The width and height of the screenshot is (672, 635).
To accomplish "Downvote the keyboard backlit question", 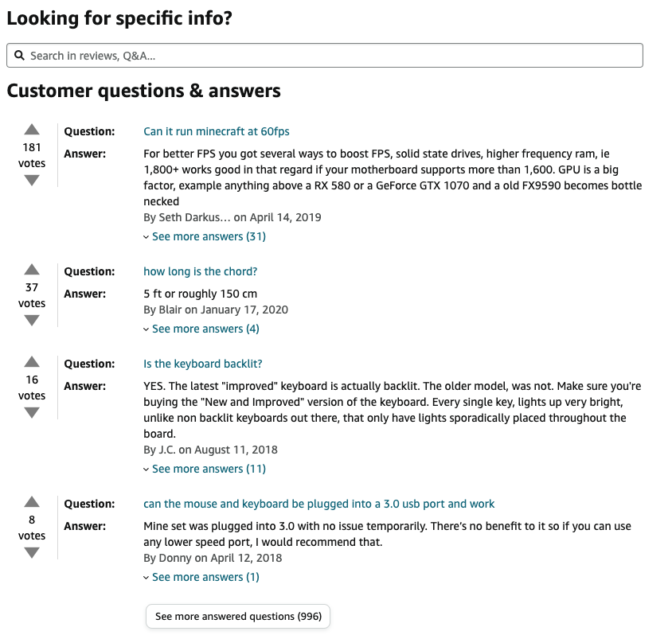I will [x=31, y=413].
